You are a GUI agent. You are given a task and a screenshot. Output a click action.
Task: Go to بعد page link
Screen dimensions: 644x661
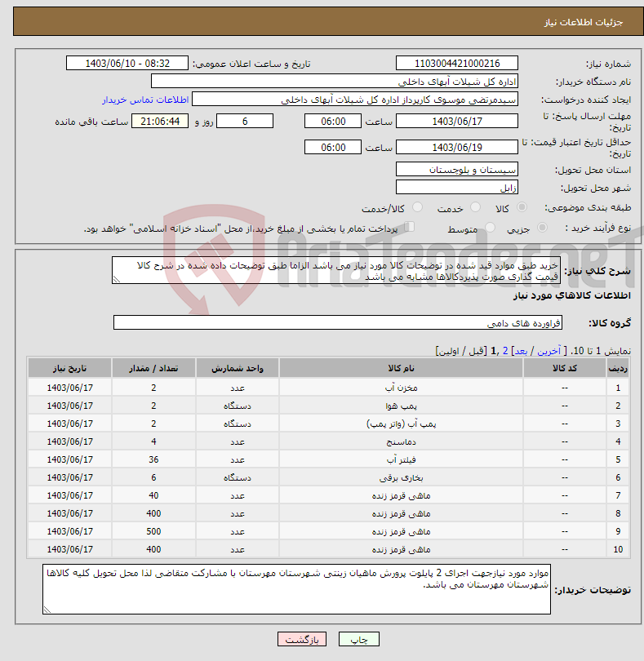tap(521, 351)
